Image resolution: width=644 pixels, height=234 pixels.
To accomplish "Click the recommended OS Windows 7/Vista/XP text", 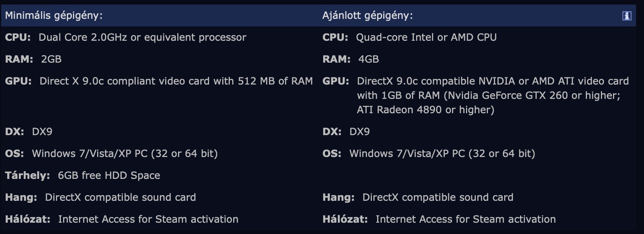I will pos(442,154).
